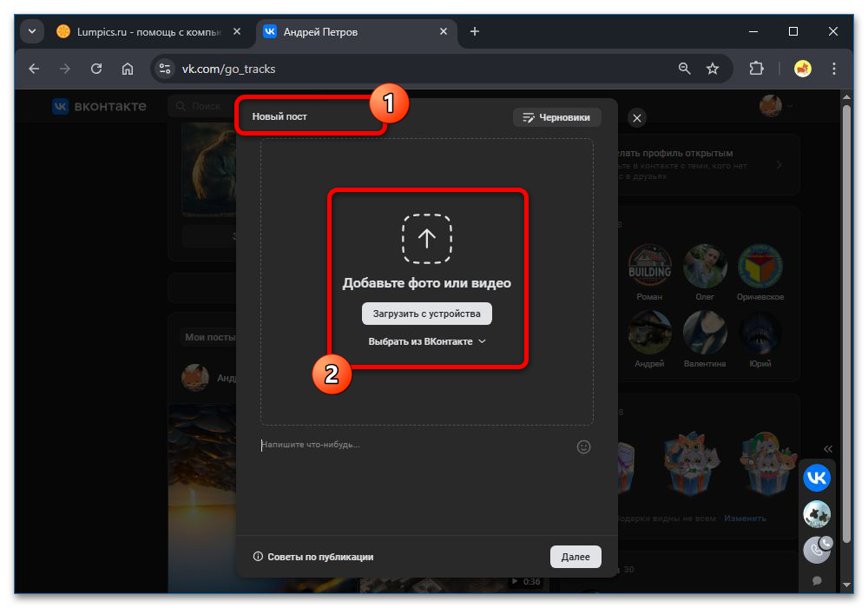Image resolution: width=868 pixels, height=608 pixels.
Task: Click the browser forward arrow
Action: click(65, 69)
